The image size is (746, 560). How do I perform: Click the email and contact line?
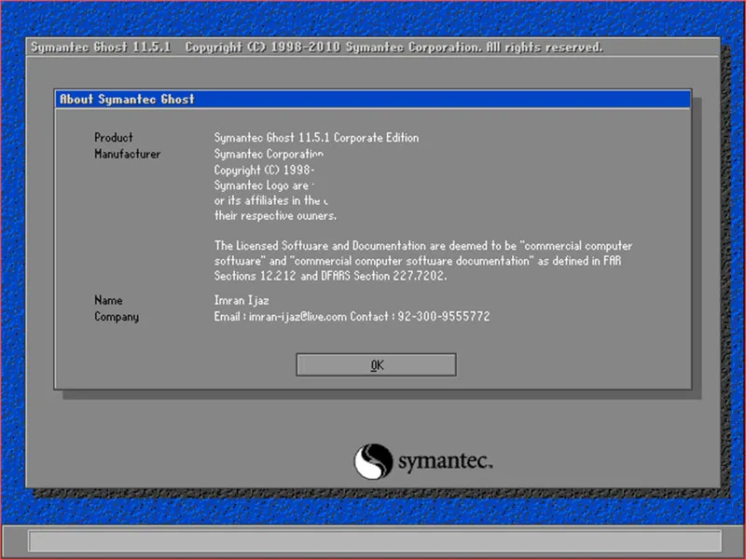click(352, 317)
